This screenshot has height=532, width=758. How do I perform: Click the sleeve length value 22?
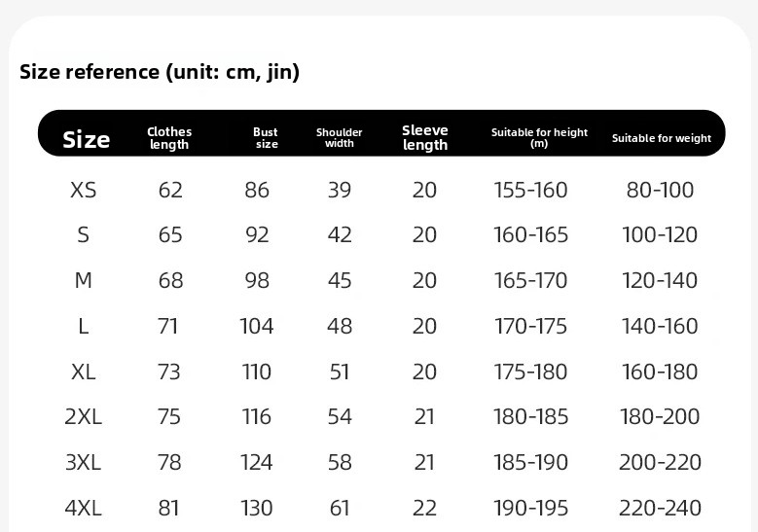(425, 508)
